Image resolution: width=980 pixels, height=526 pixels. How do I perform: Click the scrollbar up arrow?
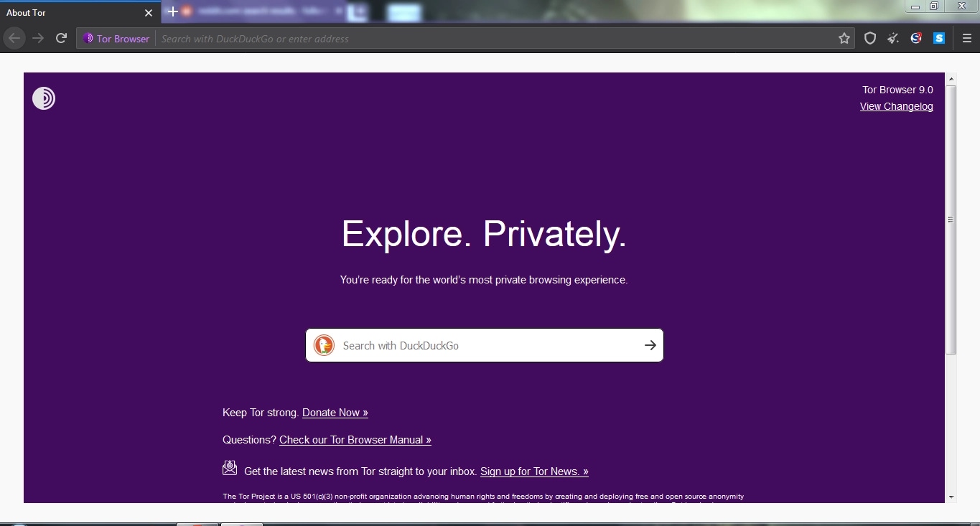(951, 79)
